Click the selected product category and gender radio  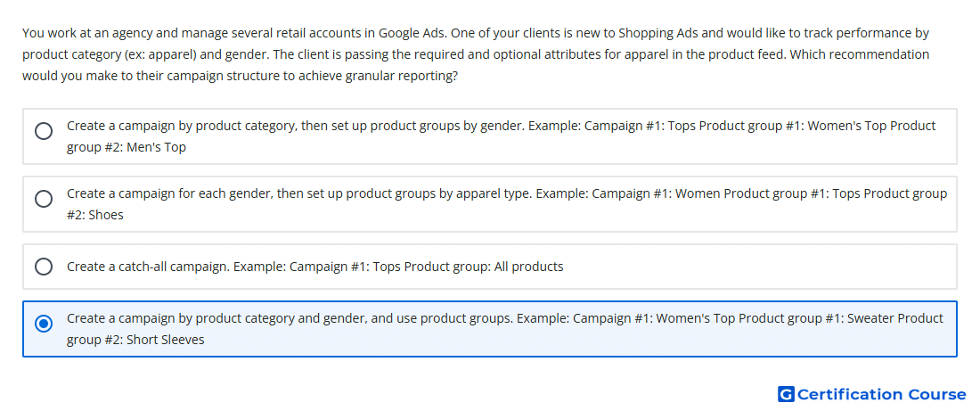(x=44, y=324)
